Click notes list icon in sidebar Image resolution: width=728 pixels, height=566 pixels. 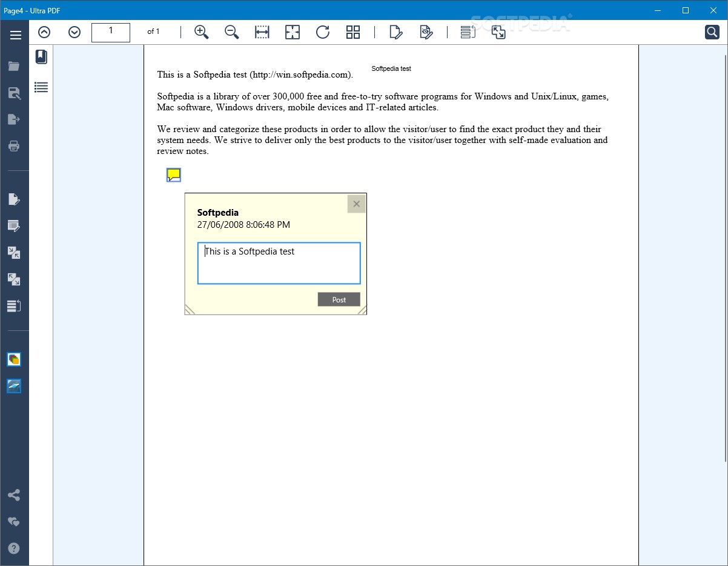[14, 226]
